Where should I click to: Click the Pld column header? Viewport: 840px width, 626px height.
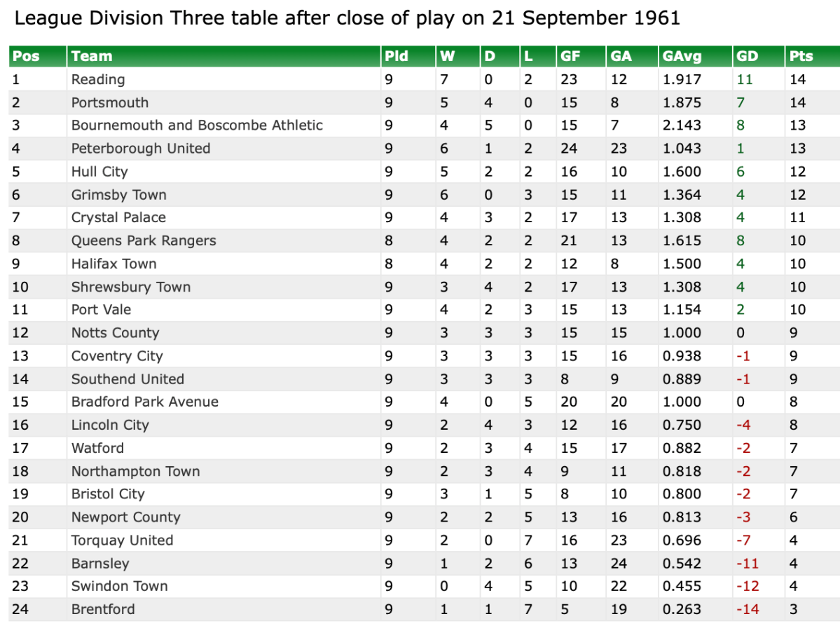click(x=397, y=56)
